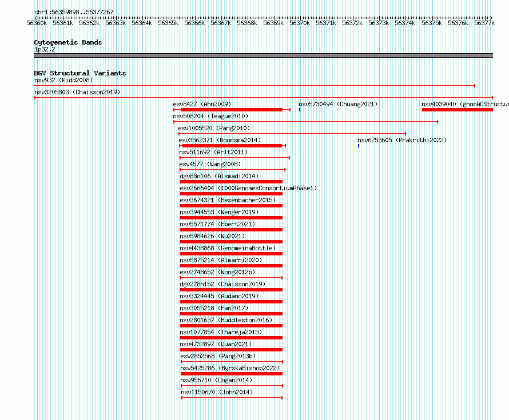Open the esv2666404 (1000GenomesConsortiumPhase1) entry

[248, 188]
